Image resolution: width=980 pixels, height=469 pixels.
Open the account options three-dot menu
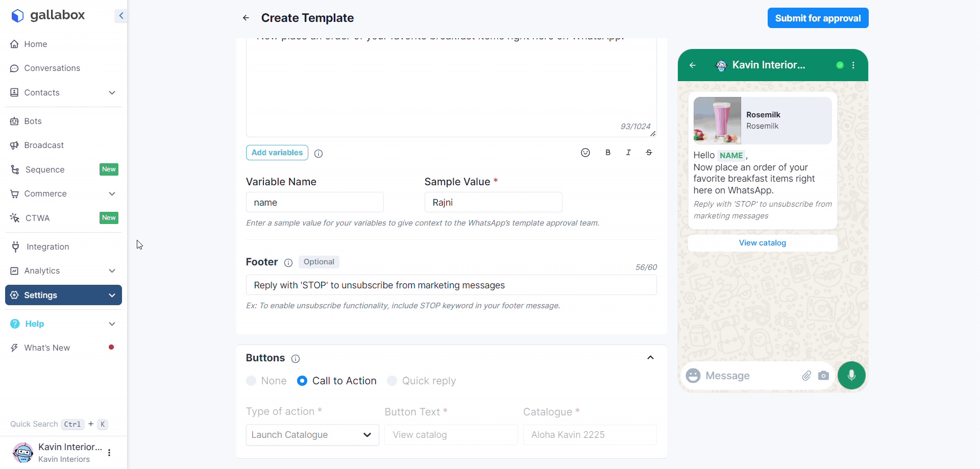tap(109, 453)
